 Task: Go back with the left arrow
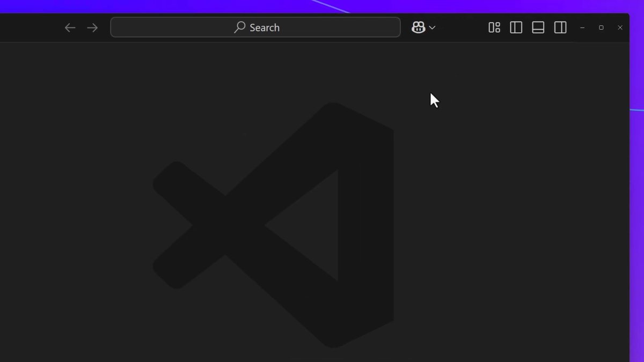click(70, 28)
